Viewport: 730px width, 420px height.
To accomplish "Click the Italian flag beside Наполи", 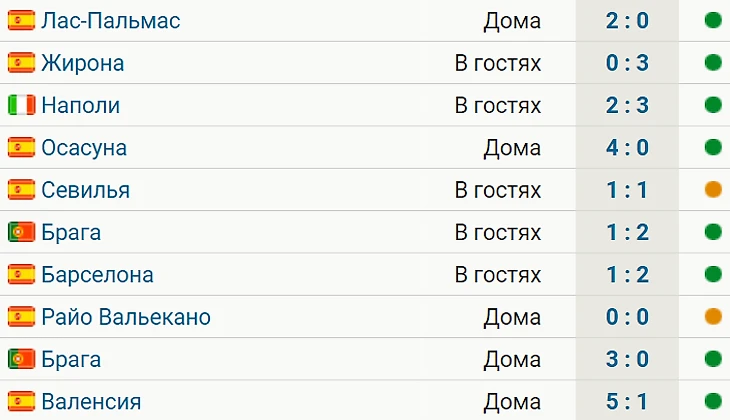I will (x=21, y=105).
